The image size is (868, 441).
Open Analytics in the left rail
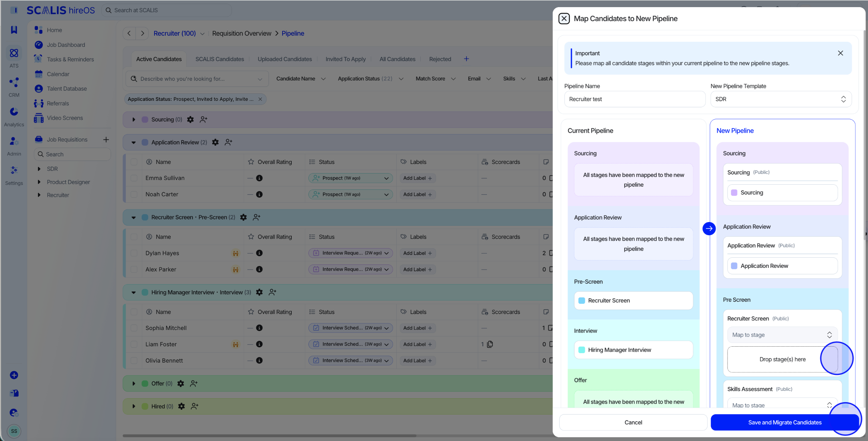point(14,112)
